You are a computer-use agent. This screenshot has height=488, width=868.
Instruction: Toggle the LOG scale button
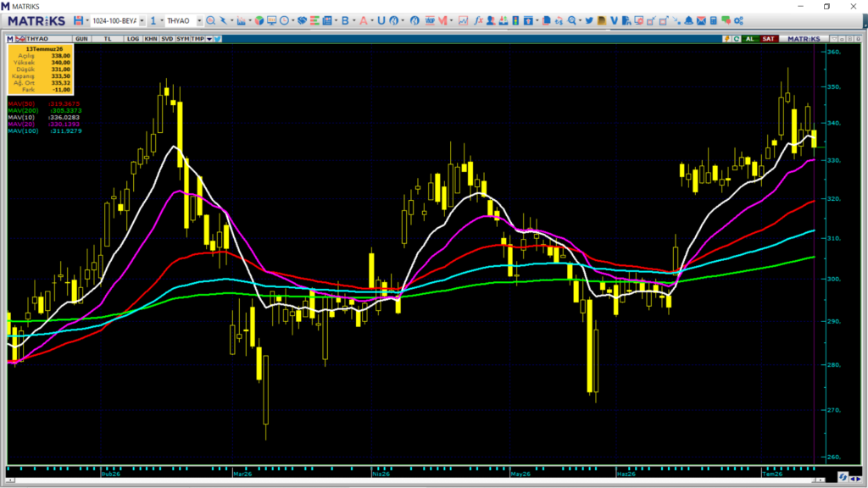133,39
